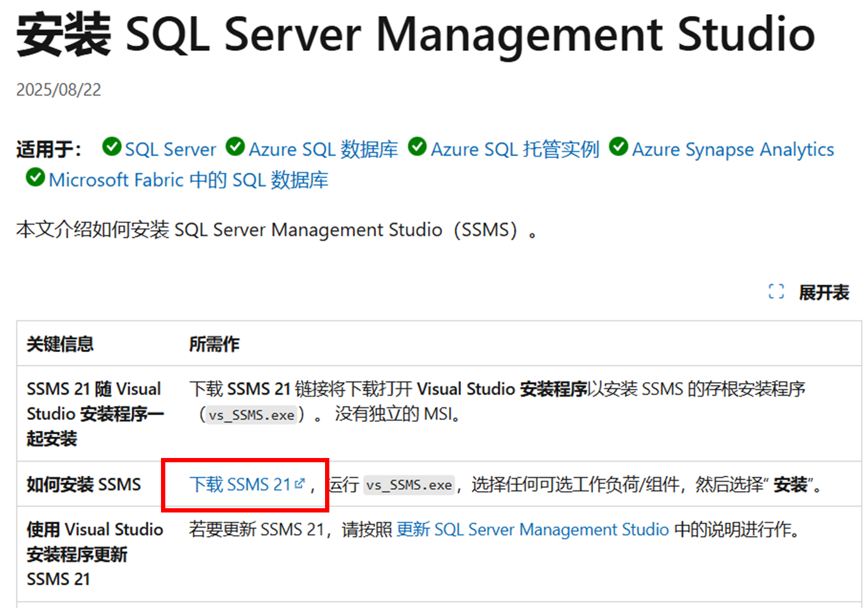Image resolution: width=868 pixels, height=608 pixels.
Task: Open 更新 SQL Server Management Studio link
Action: coord(533,530)
